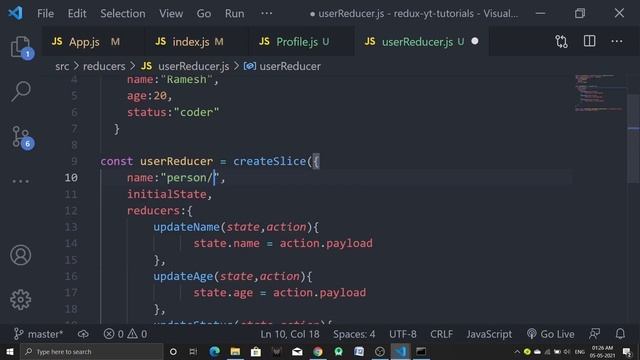640x360 pixels.
Task: Click the master* branch in status bar
Action: [x=39, y=334]
